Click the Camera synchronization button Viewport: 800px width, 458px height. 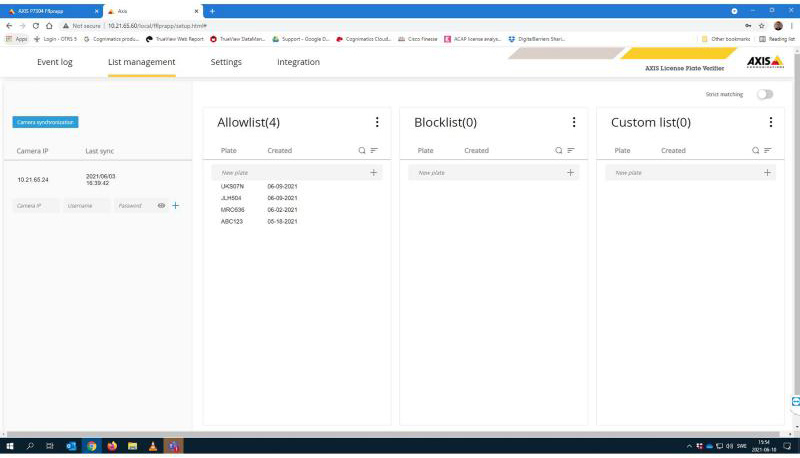point(45,122)
